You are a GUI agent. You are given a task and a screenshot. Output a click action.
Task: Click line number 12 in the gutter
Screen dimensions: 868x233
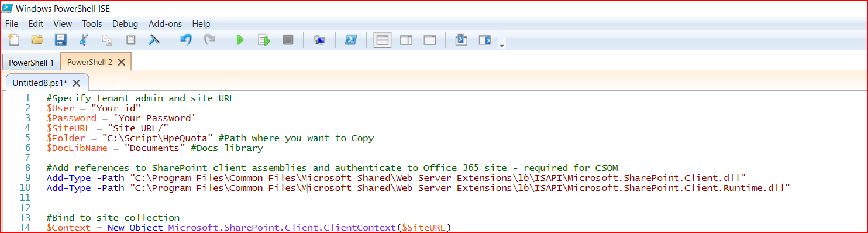pos(25,208)
